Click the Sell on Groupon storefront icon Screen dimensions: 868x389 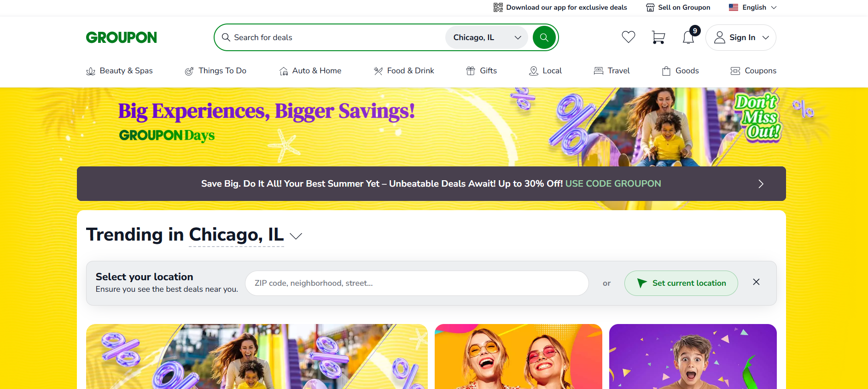(x=650, y=7)
